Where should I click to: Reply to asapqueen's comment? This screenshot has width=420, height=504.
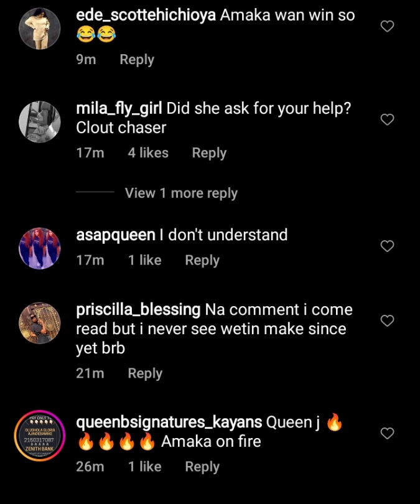202,260
